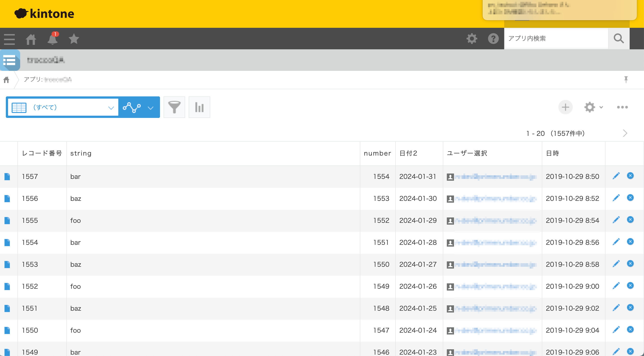Add a new record with plus button
644x356 pixels.
[x=565, y=107]
